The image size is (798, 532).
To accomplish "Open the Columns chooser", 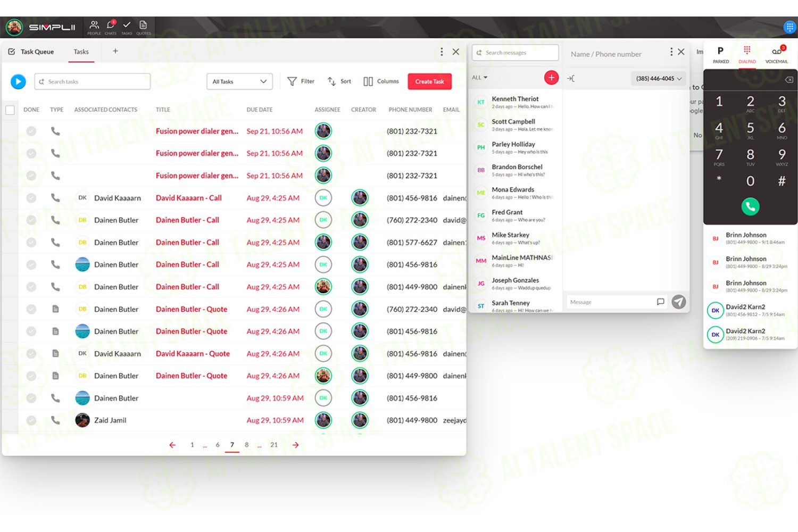I will [381, 81].
